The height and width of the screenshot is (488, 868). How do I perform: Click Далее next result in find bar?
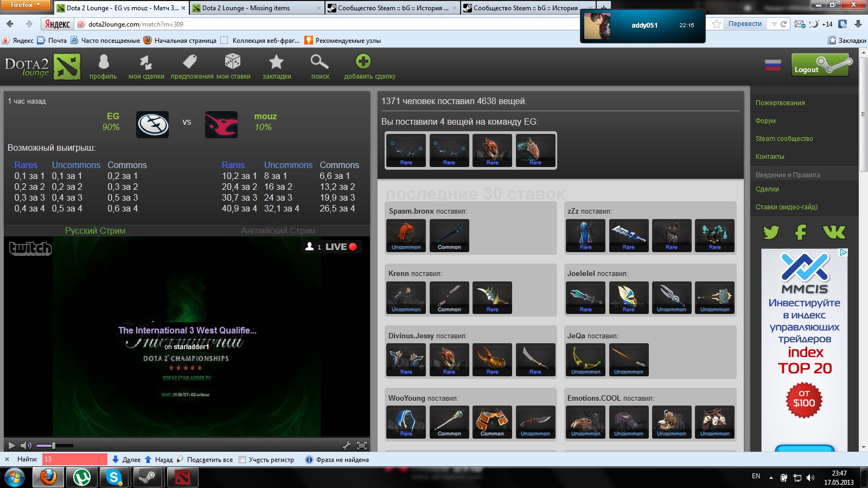(126, 460)
